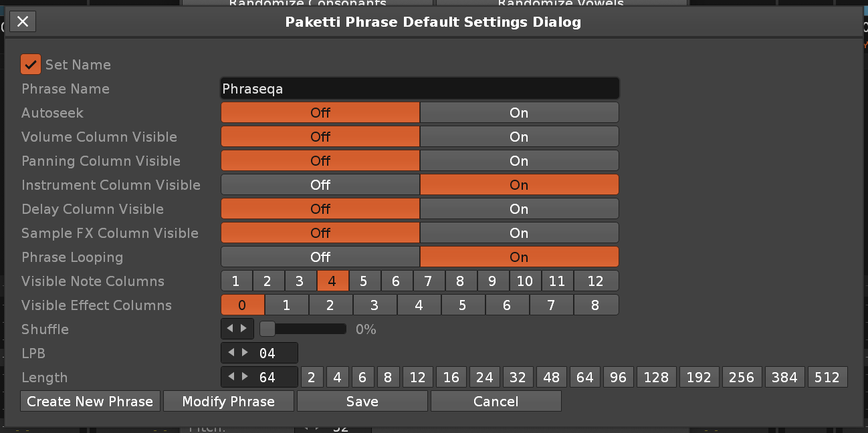Enable Volume Column Visible On

519,137
